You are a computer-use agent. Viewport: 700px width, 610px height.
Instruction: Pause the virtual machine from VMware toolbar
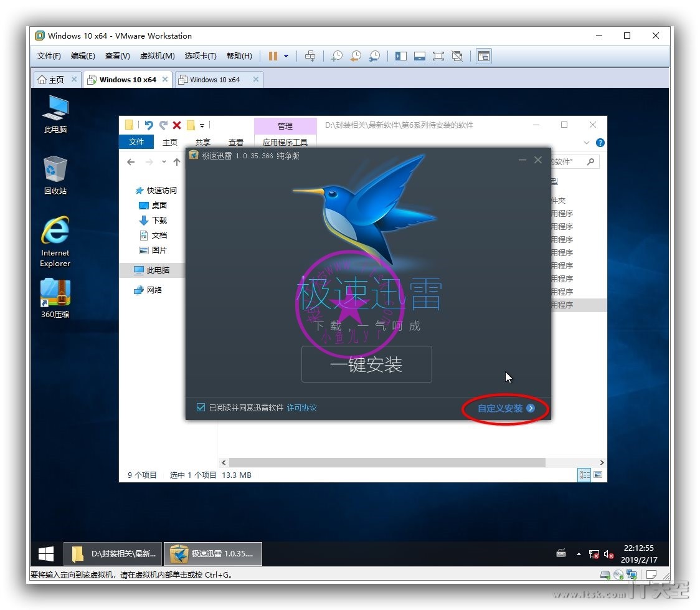(273, 56)
